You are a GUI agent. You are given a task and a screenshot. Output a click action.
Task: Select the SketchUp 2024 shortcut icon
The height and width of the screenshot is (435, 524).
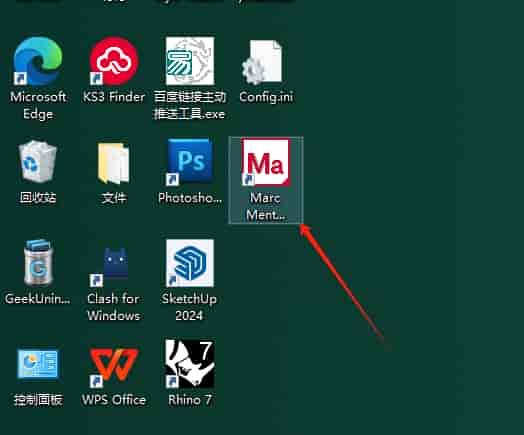[190, 263]
